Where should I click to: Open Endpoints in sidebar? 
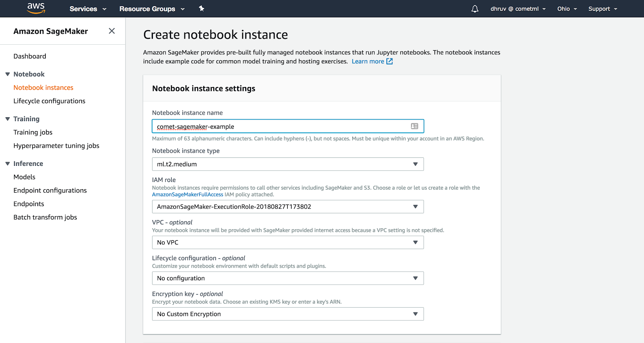[x=29, y=204]
